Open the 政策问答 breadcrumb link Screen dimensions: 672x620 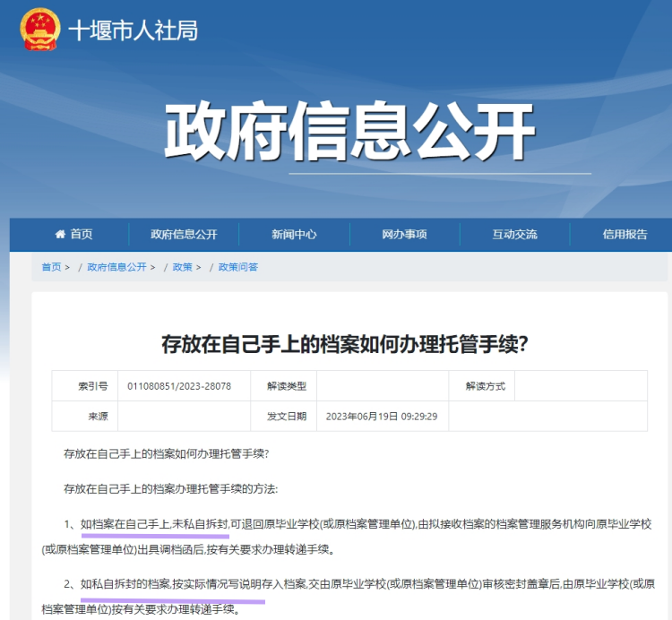[238, 267]
